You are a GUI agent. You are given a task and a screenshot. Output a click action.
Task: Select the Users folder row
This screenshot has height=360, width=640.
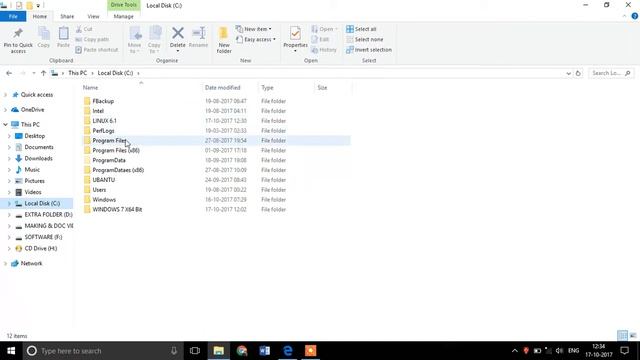[x=216, y=190]
